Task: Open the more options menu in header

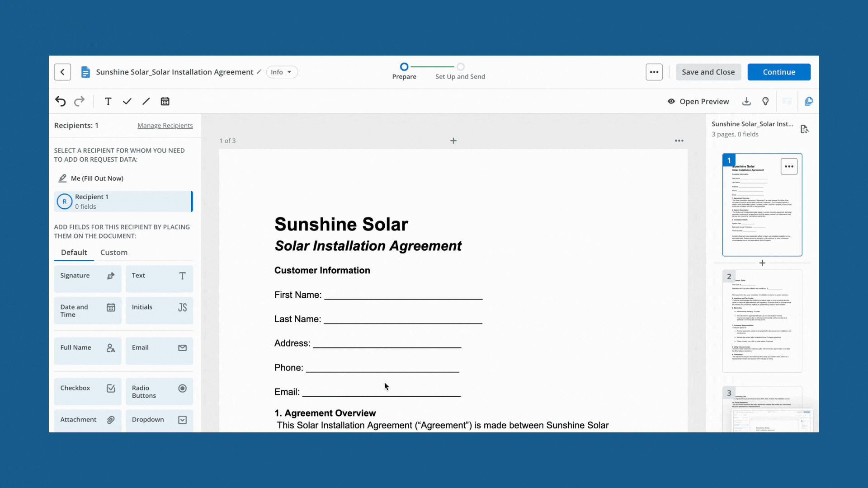Action: tap(654, 72)
